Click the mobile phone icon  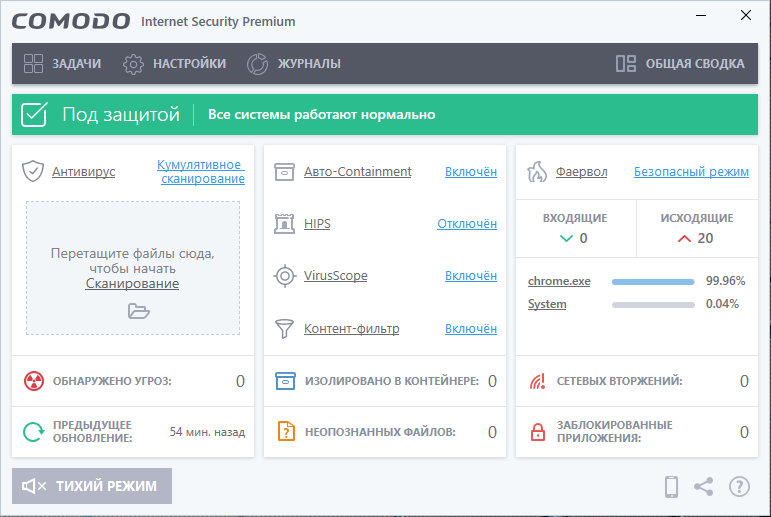click(671, 487)
